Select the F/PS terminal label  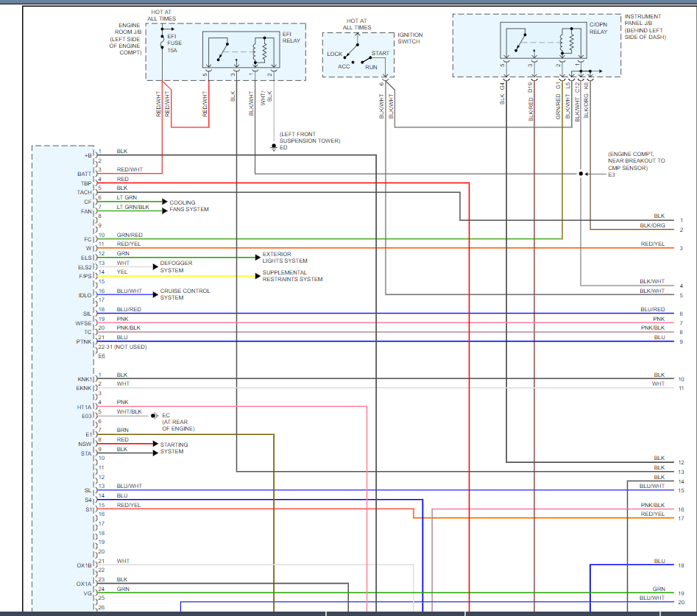(85, 276)
